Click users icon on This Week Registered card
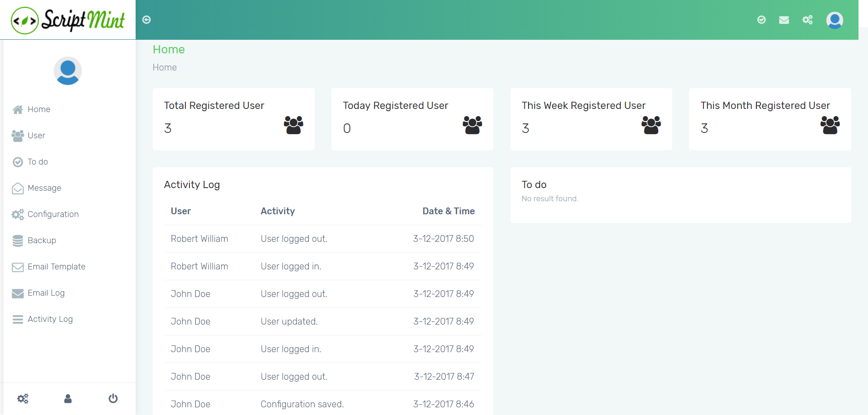868x415 pixels. [x=651, y=125]
